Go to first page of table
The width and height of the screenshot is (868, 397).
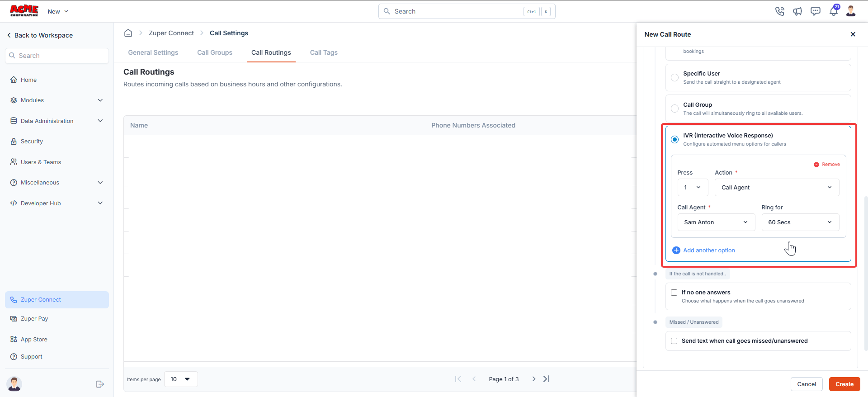[x=458, y=379]
